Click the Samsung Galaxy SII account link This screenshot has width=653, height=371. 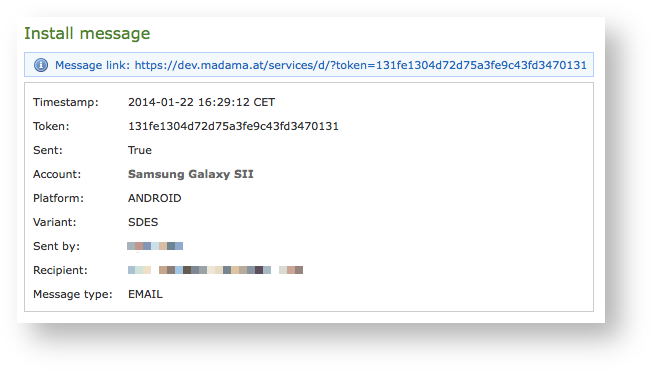[191, 174]
